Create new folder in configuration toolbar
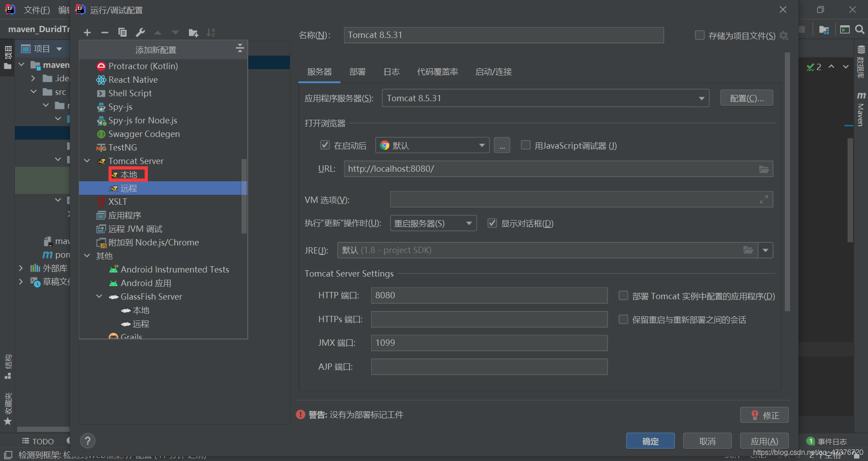The width and height of the screenshot is (868, 461). click(193, 33)
